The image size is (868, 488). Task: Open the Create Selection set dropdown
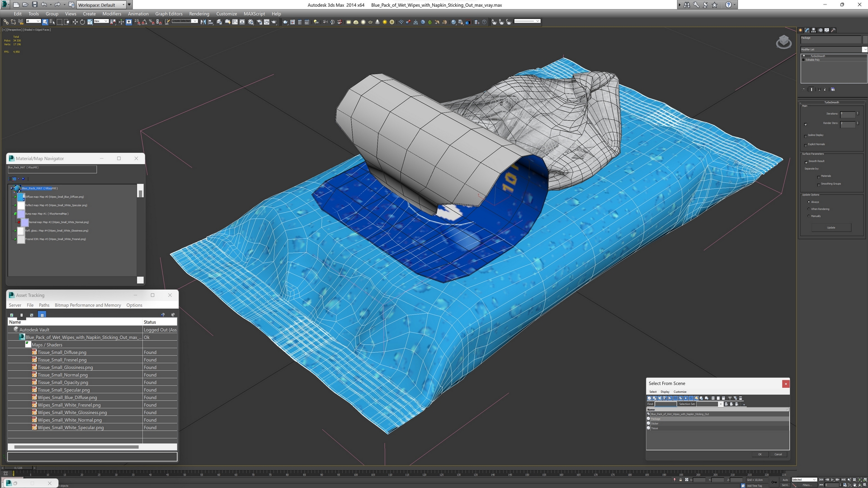coord(184,21)
